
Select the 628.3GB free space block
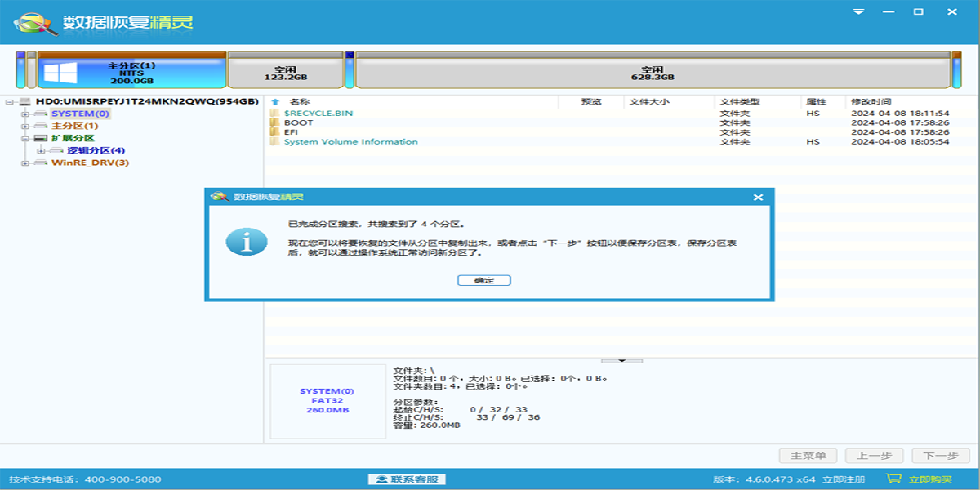(652, 73)
